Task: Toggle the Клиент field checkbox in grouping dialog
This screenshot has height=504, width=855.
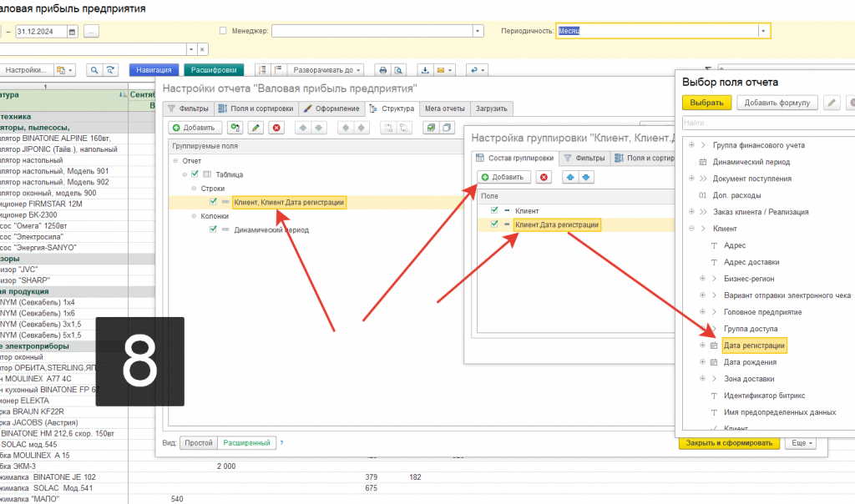Action: (x=494, y=210)
